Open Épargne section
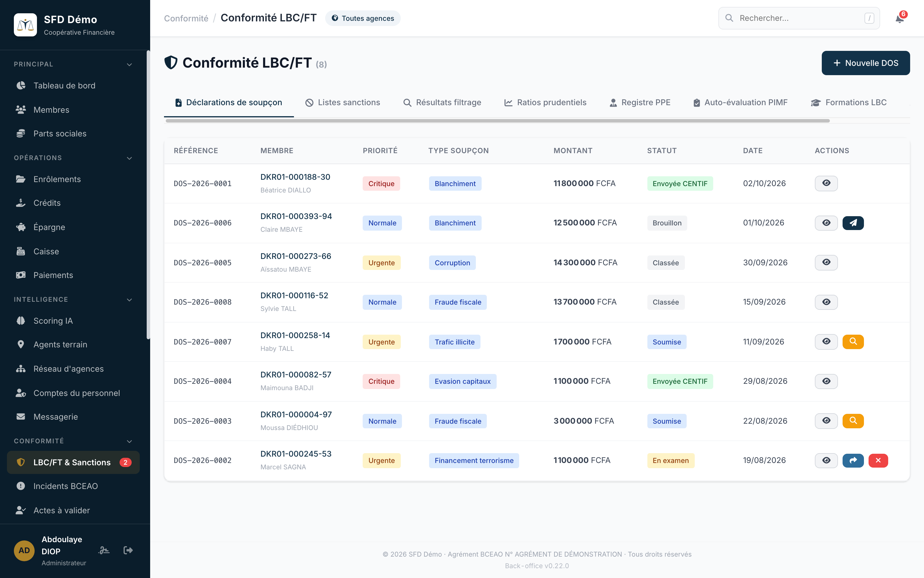Screen dimensions: 924x578 tap(73, 227)
